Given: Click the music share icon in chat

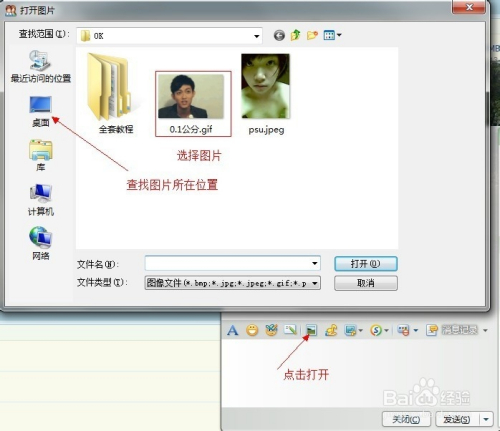Looking at the screenshot, I should coord(331,330).
